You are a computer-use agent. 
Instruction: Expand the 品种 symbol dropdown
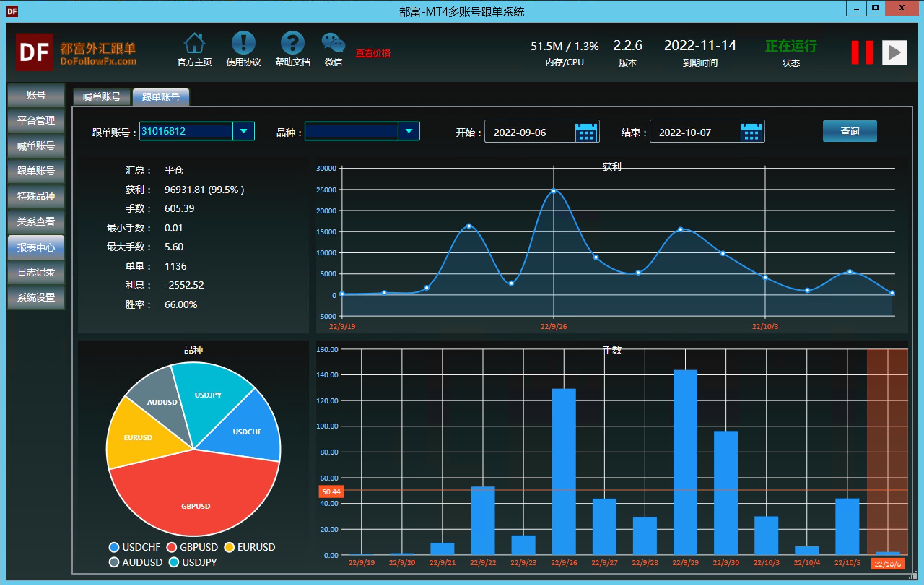coord(409,131)
